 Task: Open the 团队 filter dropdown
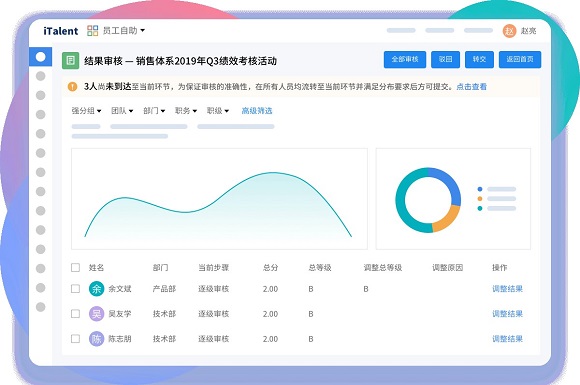tap(122, 111)
